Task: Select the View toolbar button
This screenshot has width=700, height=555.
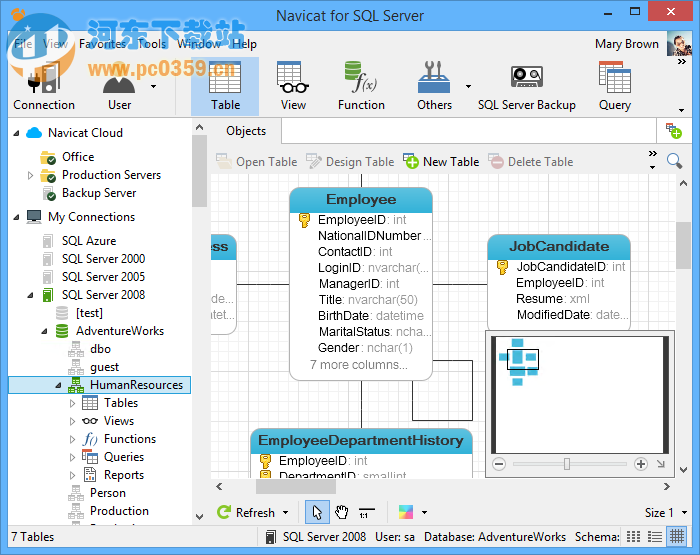Action: (x=293, y=87)
